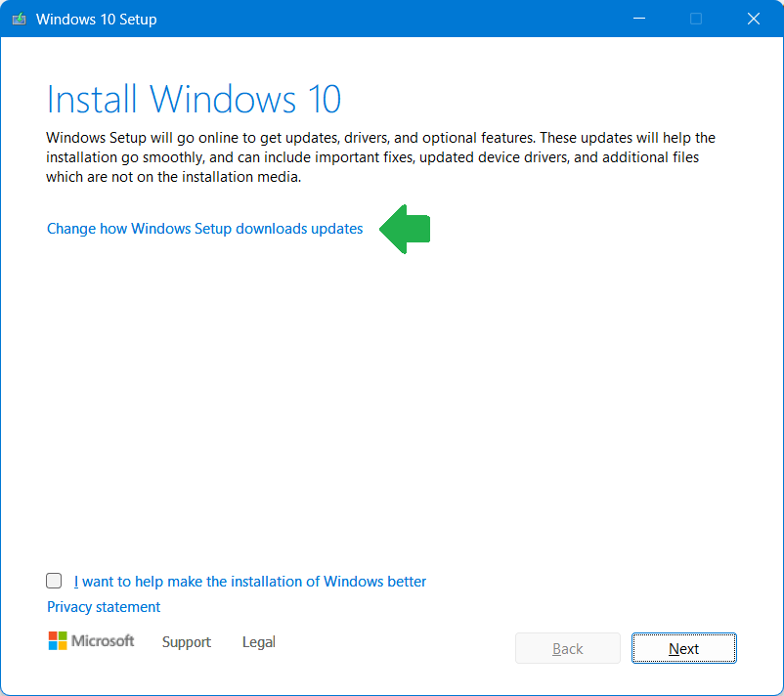Open the Support link
This screenshot has width=784, height=696.
click(187, 642)
